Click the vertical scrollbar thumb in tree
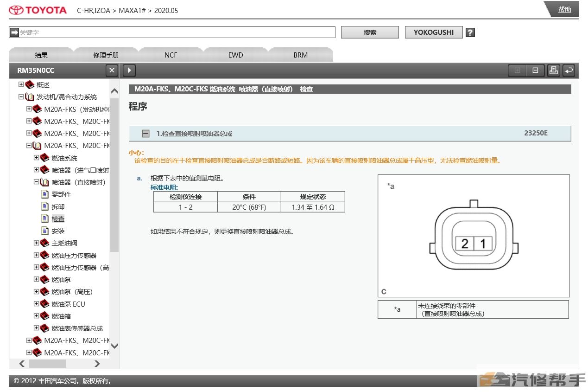The width and height of the screenshot is (588, 392). 114,175
